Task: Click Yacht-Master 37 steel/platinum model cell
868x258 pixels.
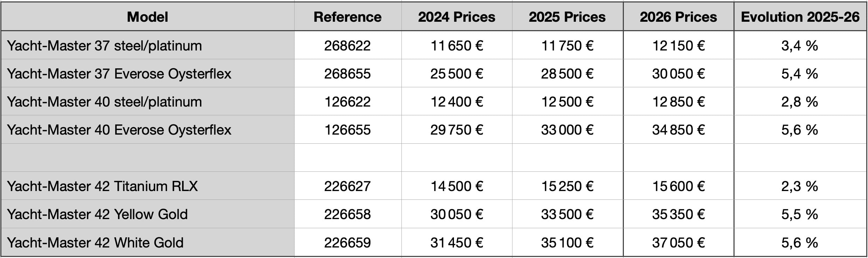Action: click(104, 46)
